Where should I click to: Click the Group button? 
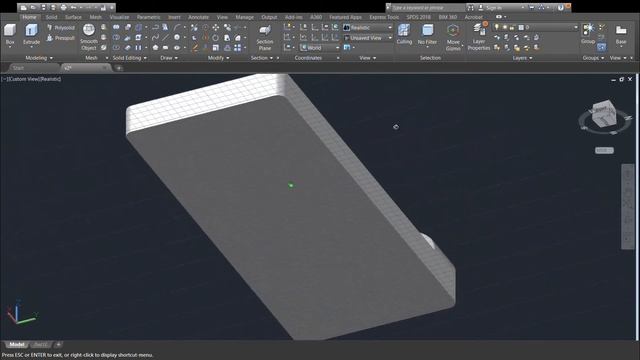click(x=588, y=34)
